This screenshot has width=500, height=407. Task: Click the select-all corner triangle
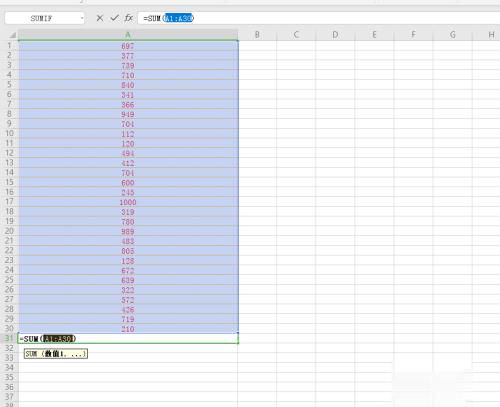point(12,35)
